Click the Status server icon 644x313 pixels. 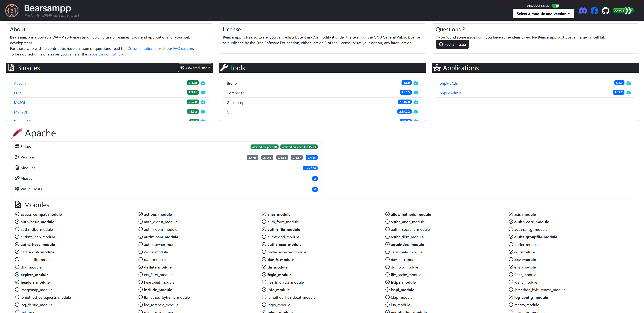coord(17,146)
